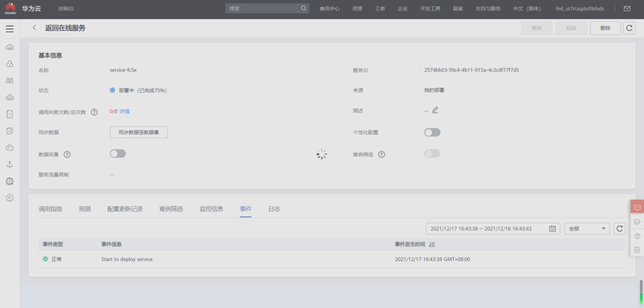Image resolution: width=644 pixels, height=308 pixels.
Task: Click the back arrow beside 返回在线服务
Action: click(x=34, y=28)
